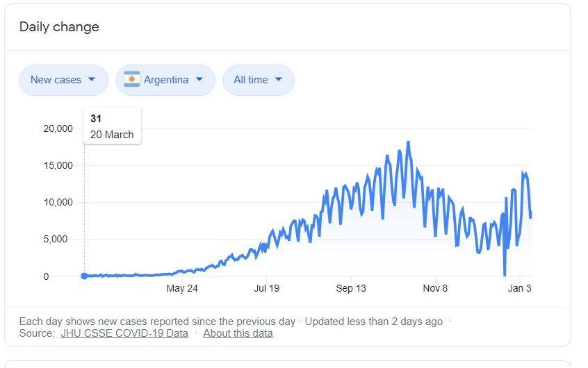Open the About this data link
Screen dimensions: 588x368
tap(238, 333)
